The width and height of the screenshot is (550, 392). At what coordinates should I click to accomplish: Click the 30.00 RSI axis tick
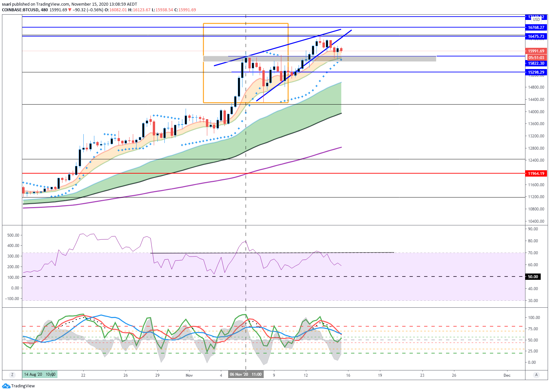pos(533,301)
